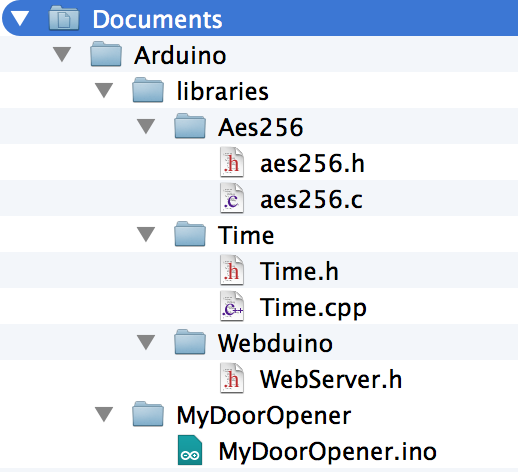
Task: Select the aes256.c file name
Action: [x=311, y=199]
